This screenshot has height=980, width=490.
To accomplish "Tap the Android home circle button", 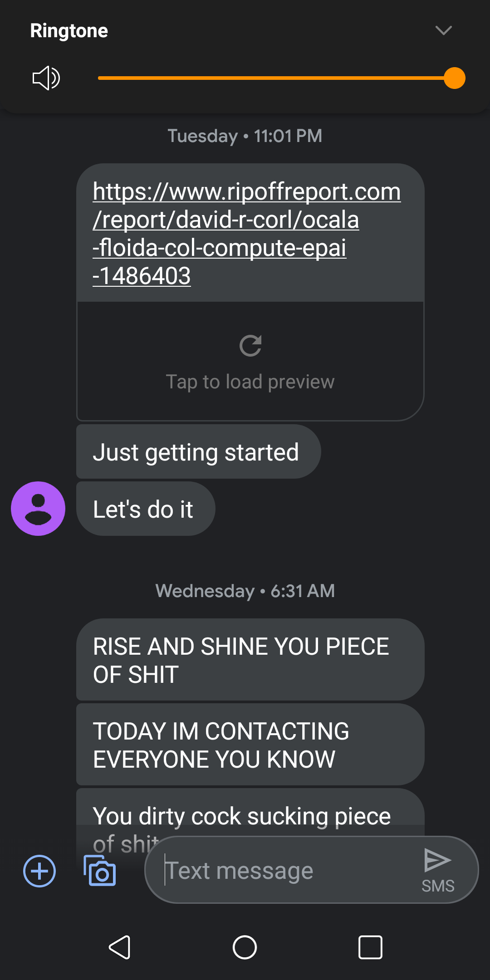I will pos(245,947).
